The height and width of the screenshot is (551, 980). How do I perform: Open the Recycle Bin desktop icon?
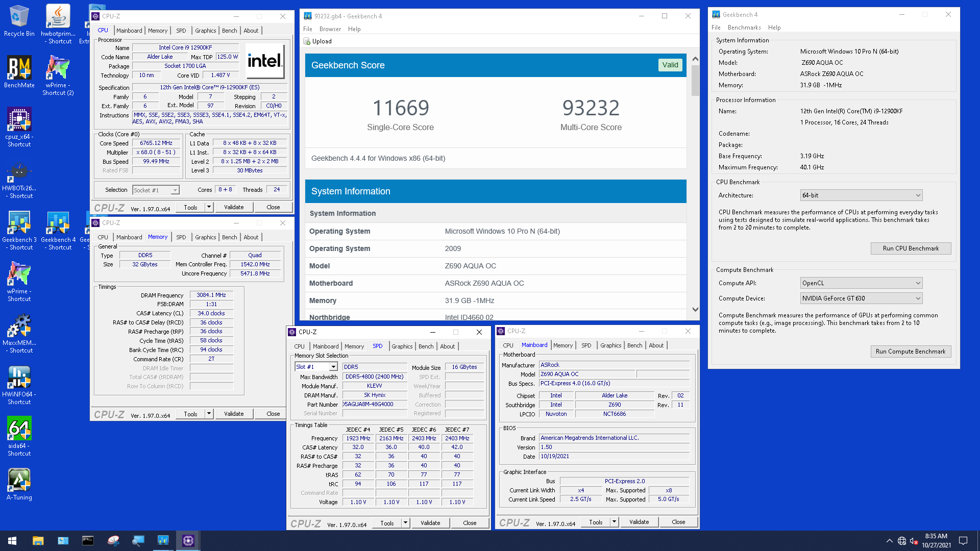pos(19,20)
